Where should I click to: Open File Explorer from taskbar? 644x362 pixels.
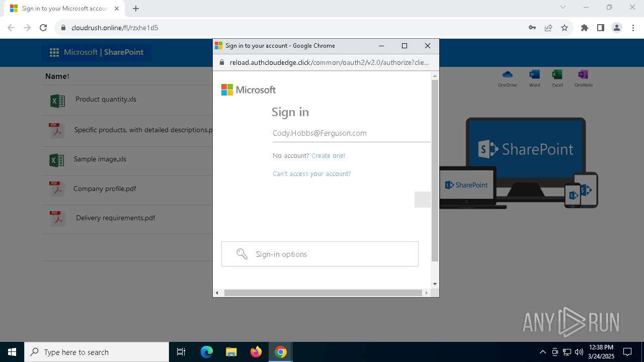pos(231,352)
